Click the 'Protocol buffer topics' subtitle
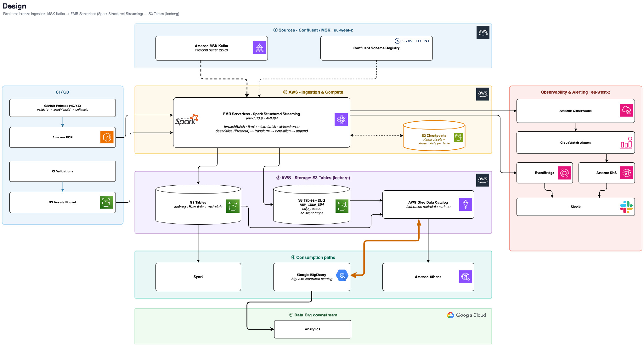644x346 pixels. (x=211, y=50)
